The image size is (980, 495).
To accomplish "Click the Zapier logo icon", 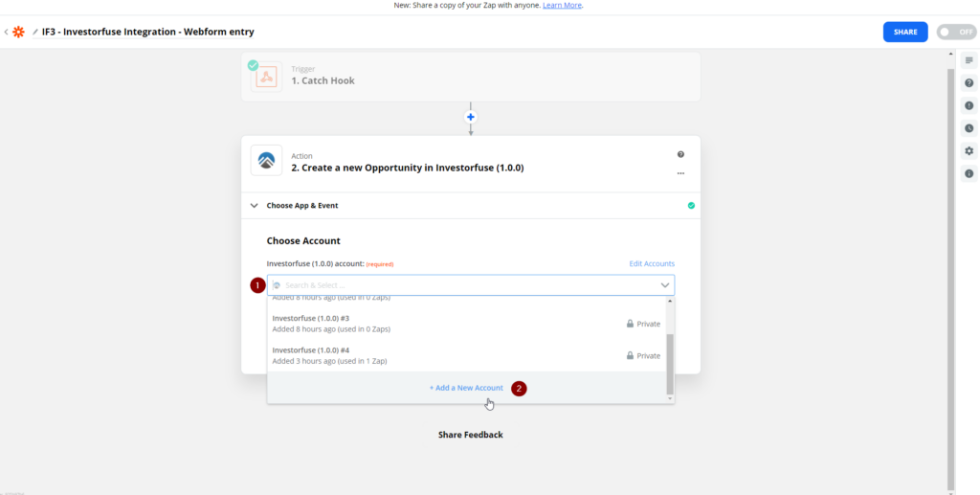I will (19, 32).
